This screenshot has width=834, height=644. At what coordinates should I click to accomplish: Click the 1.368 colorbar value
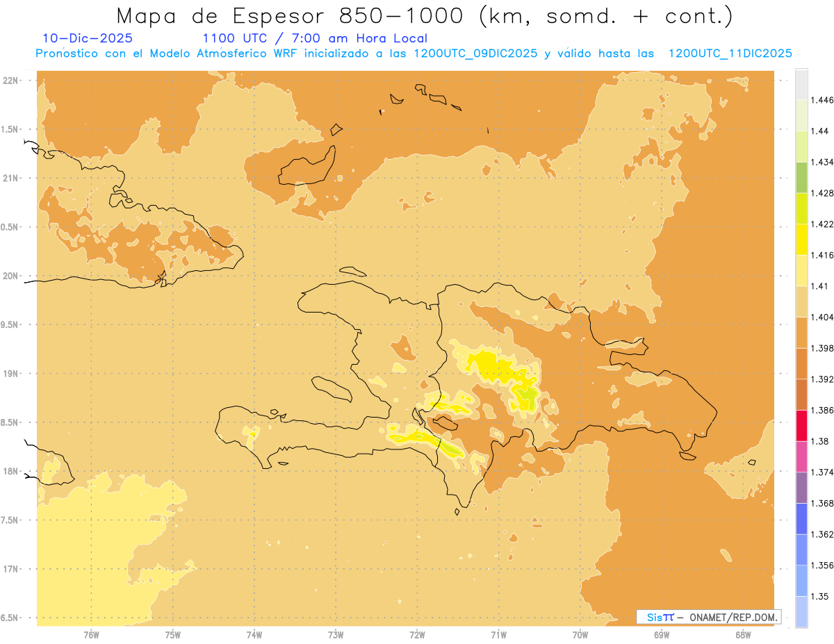(821, 503)
